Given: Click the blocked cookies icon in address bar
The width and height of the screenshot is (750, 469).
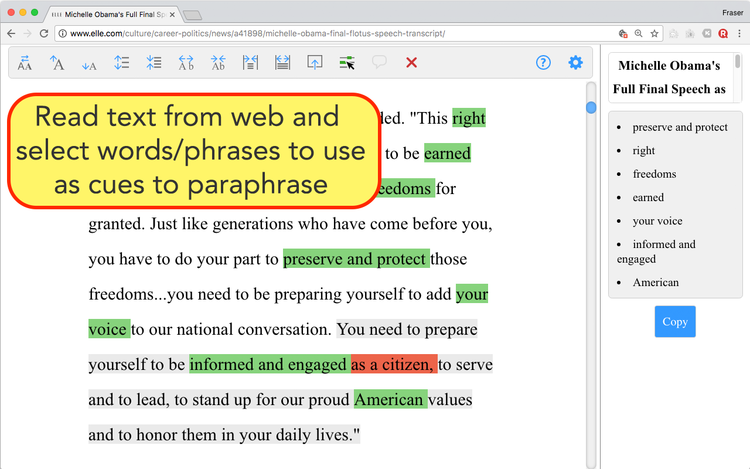Looking at the screenshot, I should point(623,33).
